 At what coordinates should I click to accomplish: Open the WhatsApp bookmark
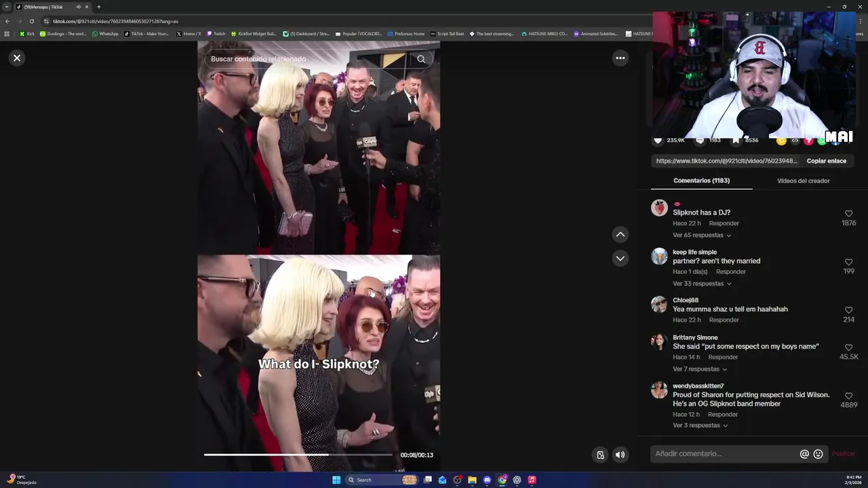pyautogui.click(x=105, y=34)
